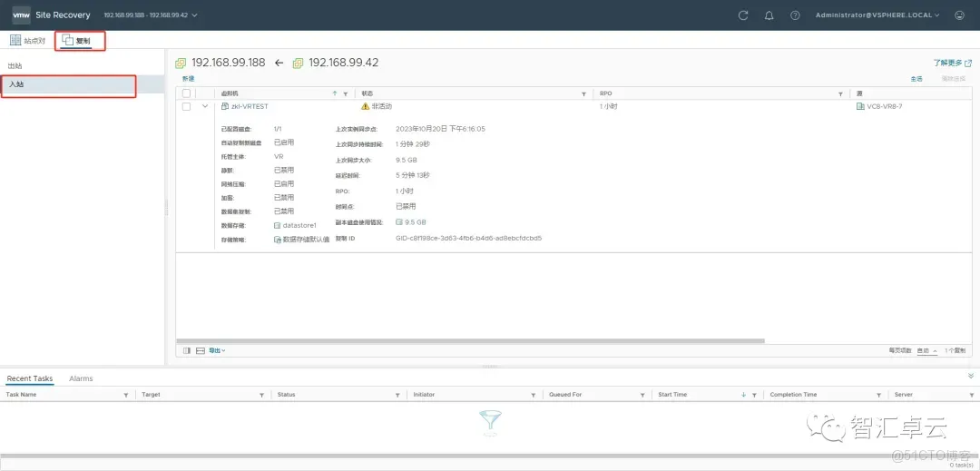Image resolution: width=980 pixels, height=471 pixels.
Task: Click the VM icon beside zkl-VRTEST
Action: click(x=225, y=106)
